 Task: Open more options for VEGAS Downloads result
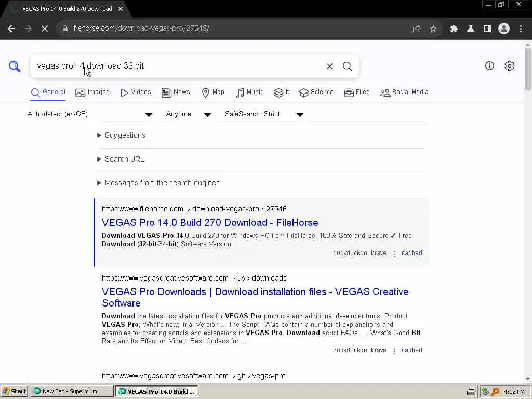point(394,351)
